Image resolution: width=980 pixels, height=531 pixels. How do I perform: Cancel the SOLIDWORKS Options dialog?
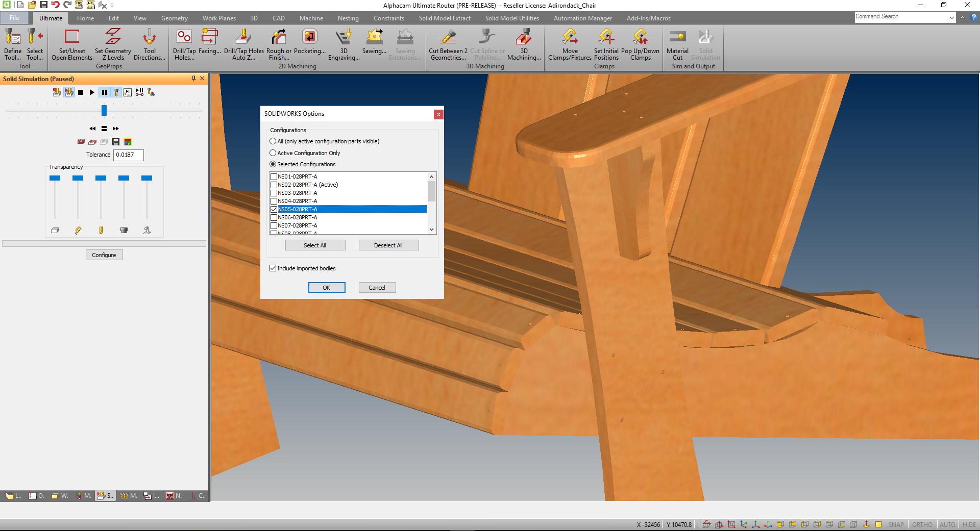click(377, 288)
